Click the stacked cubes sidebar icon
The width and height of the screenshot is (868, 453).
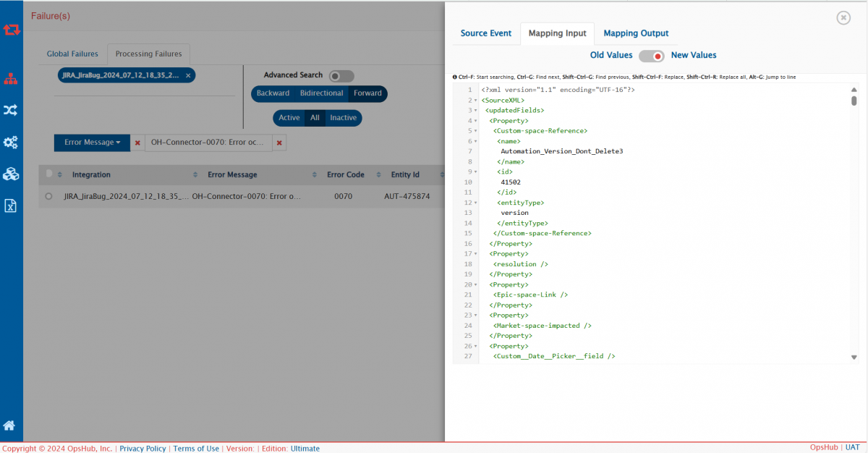11,174
